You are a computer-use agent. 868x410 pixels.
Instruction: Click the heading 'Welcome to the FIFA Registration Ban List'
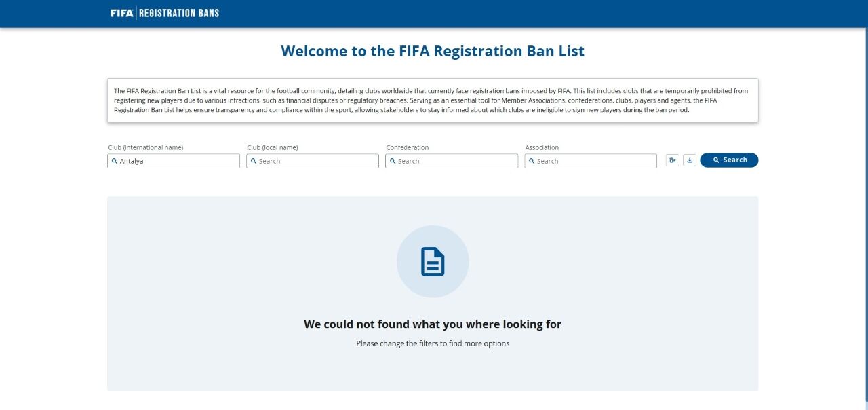click(x=433, y=51)
